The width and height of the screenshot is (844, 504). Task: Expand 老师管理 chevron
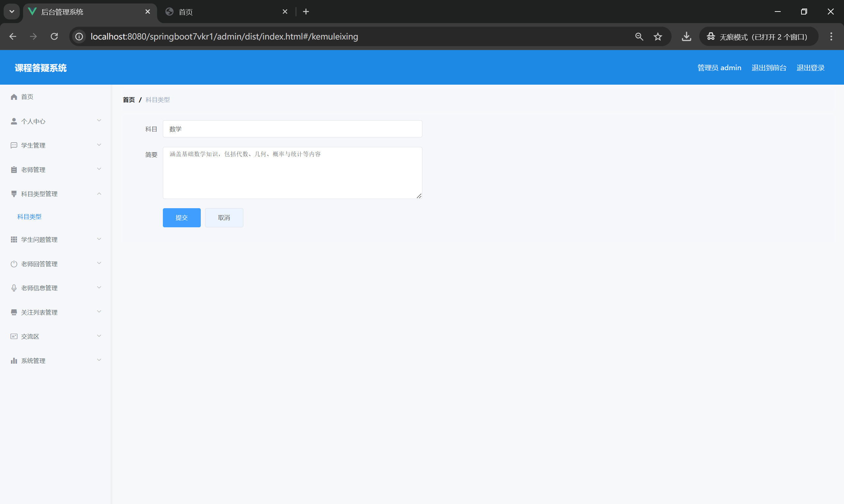click(x=99, y=169)
